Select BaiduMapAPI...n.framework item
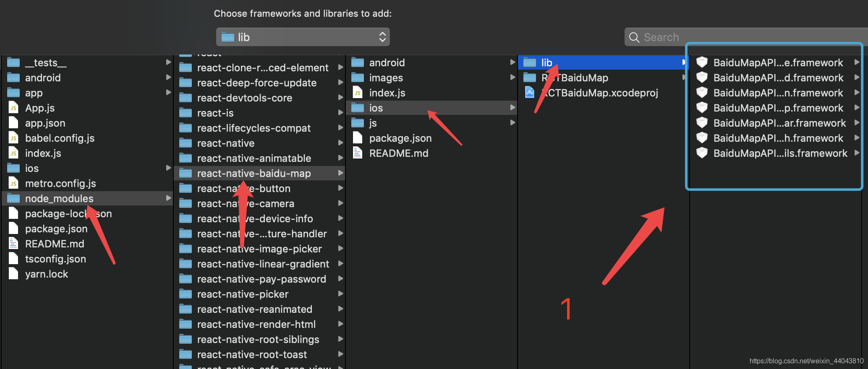The height and width of the screenshot is (369, 868). pyautogui.click(x=776, y=93)
